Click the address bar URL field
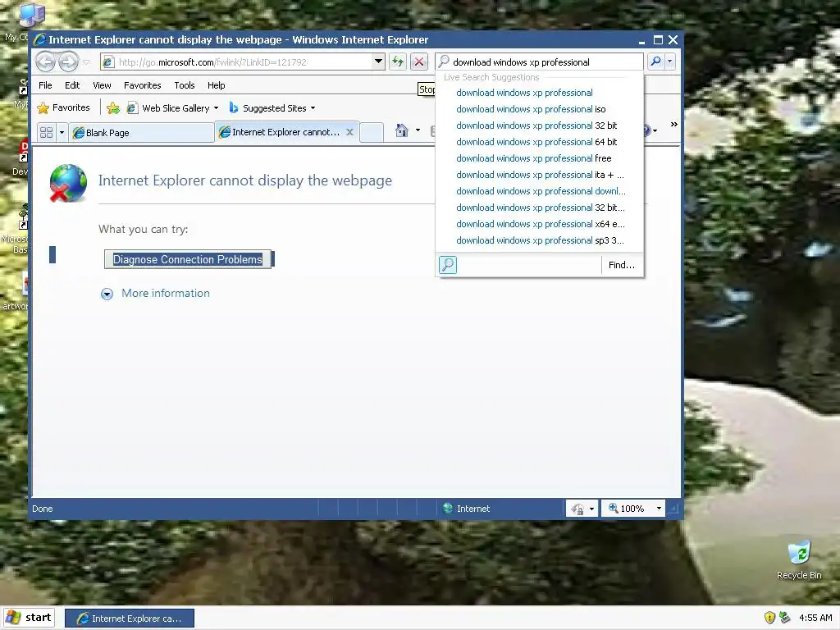Screen dimensions: 840x630 click(x=237, y=62)
